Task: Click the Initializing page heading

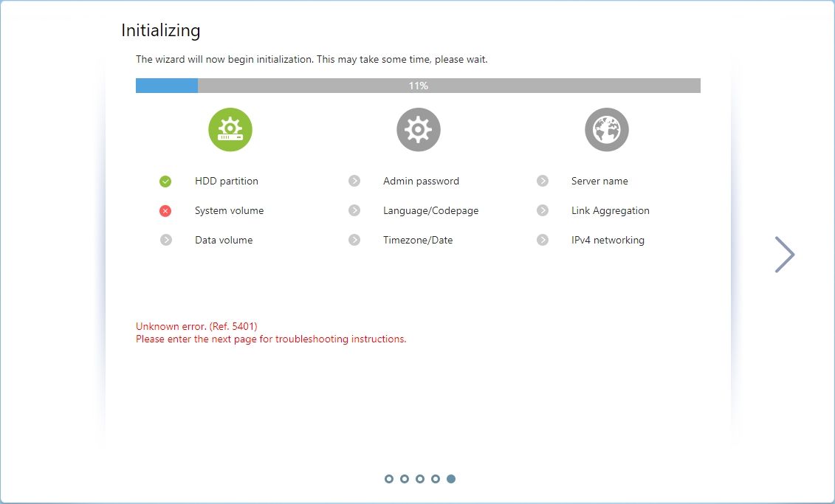Action: click(161, 30)
